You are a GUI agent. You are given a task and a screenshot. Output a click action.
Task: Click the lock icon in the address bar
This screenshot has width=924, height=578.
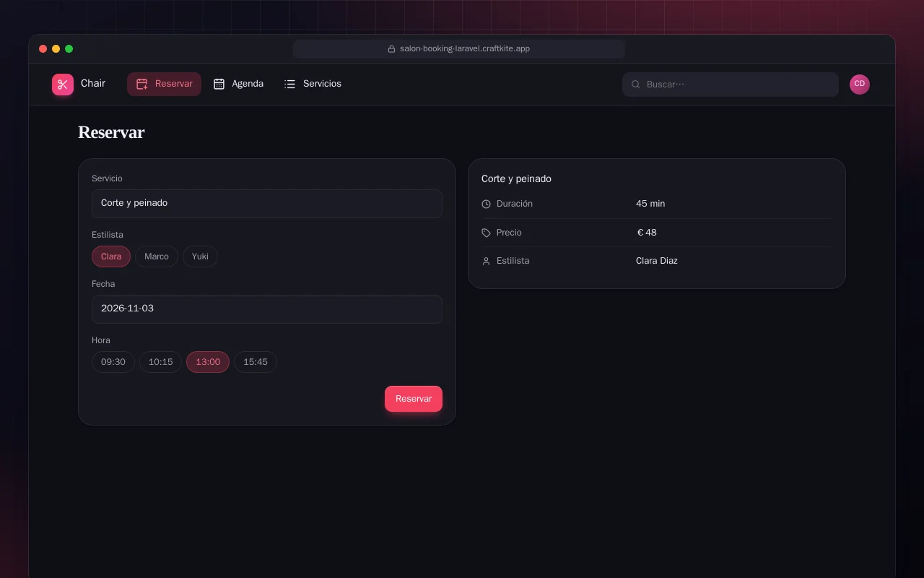[x=392, y=49]
